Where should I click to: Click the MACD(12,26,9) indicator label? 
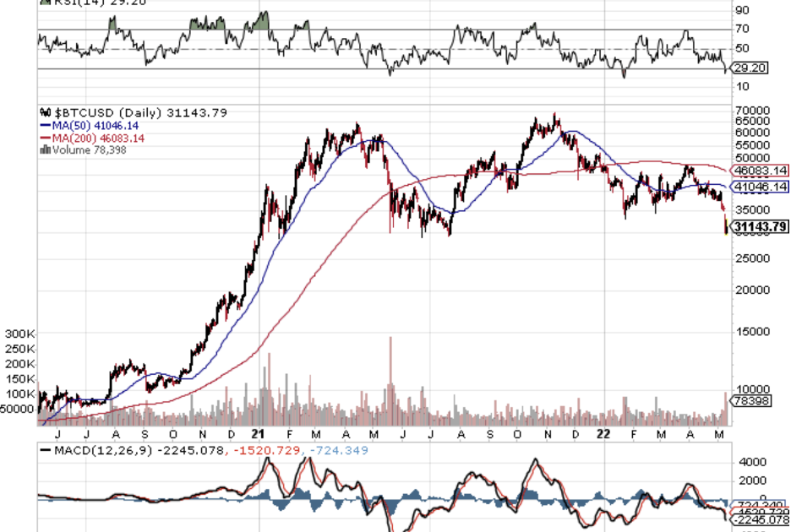(100, 452)
